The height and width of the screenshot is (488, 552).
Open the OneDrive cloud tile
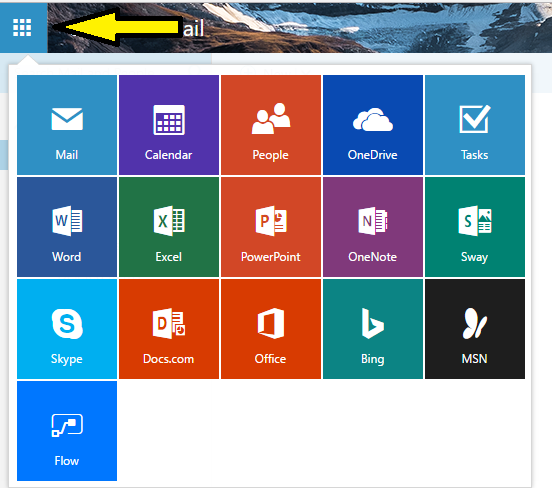pos(373,125)
